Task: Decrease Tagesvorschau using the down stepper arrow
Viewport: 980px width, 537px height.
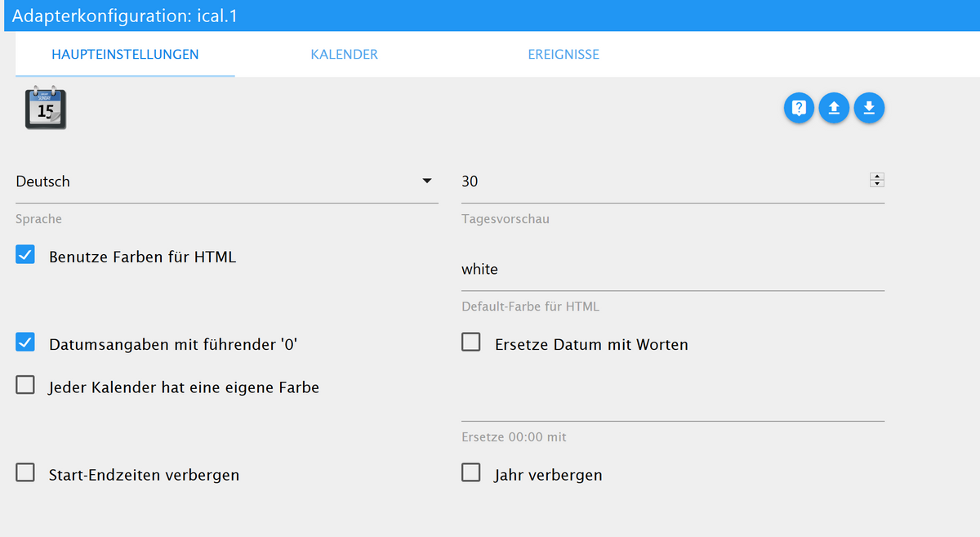Action: tap(877, 184)
